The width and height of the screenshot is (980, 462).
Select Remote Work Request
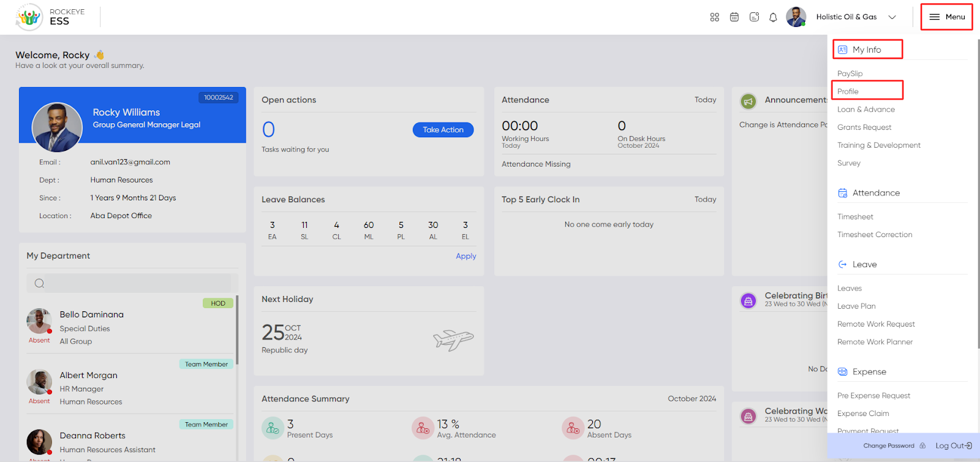(x=876, y=324)
